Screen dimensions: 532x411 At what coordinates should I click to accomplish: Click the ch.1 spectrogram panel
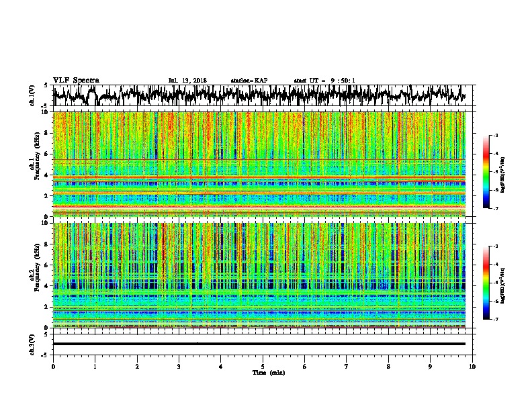(259, 164)
